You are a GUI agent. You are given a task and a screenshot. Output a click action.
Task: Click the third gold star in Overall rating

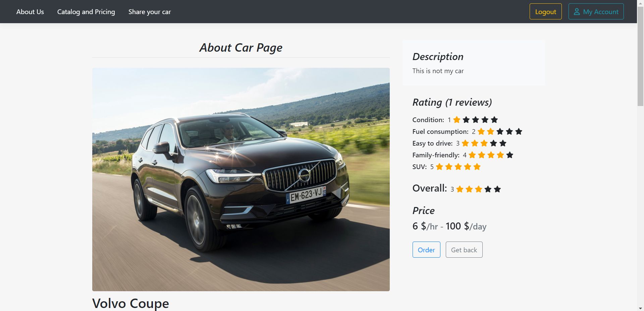pyautogui.click(x=479, y=189)
